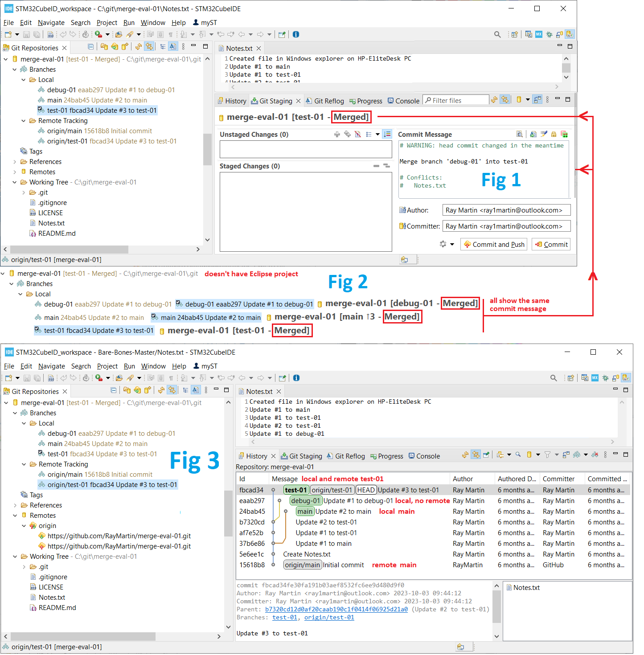Toggle display latest branch commit in bottom Git Repositories
The height and width of the screenshot is (655, 644).
(x=196, y=390)
